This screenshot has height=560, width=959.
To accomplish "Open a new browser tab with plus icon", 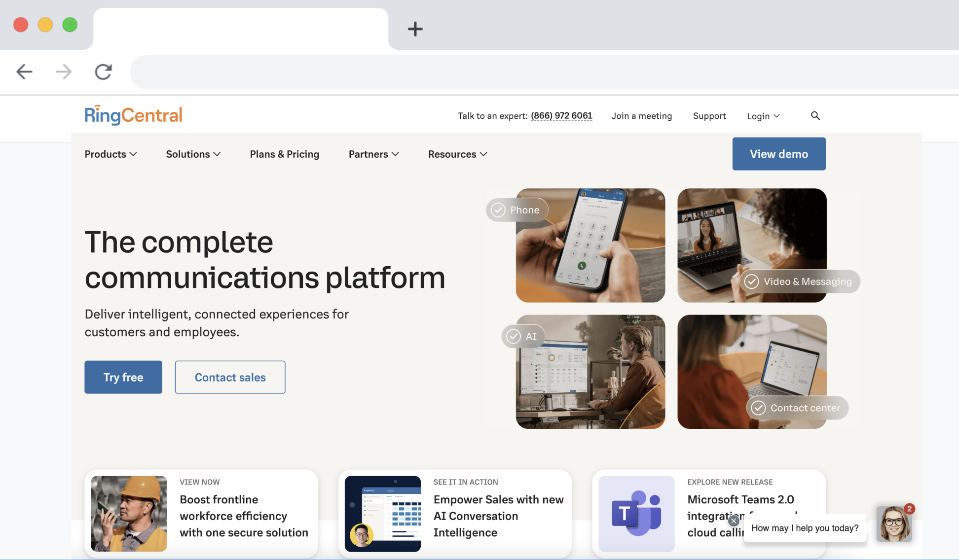I will pos(415,29).
